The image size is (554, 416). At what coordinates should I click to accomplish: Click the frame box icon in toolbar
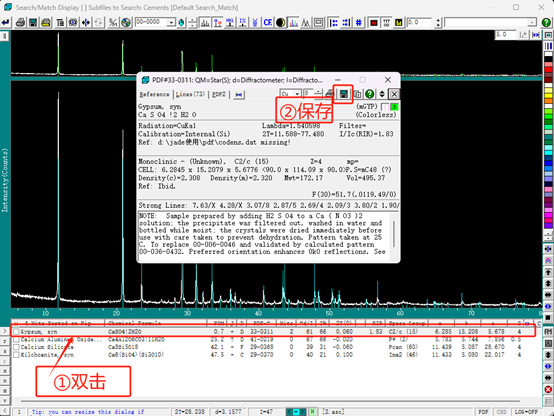tap(318, 23)
